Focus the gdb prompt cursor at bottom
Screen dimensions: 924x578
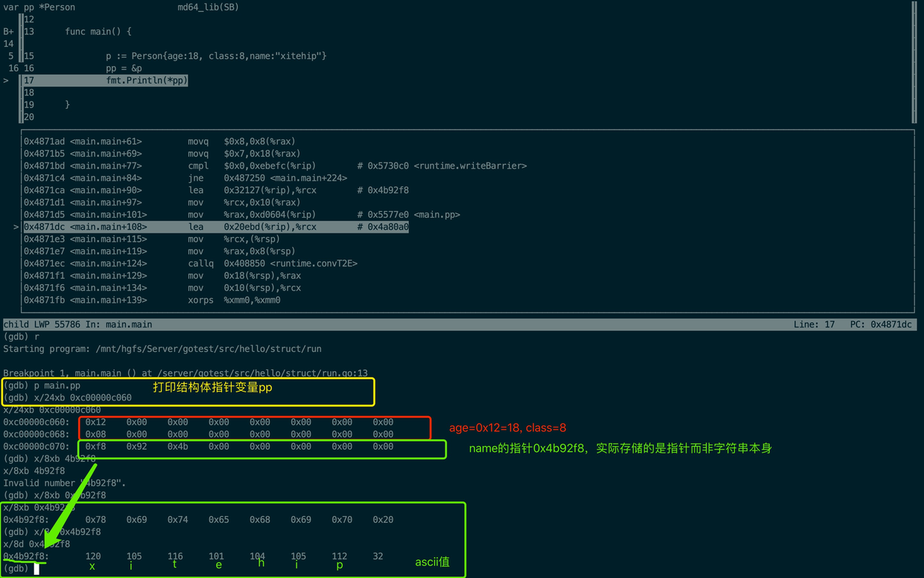click(x=37, y=568)
